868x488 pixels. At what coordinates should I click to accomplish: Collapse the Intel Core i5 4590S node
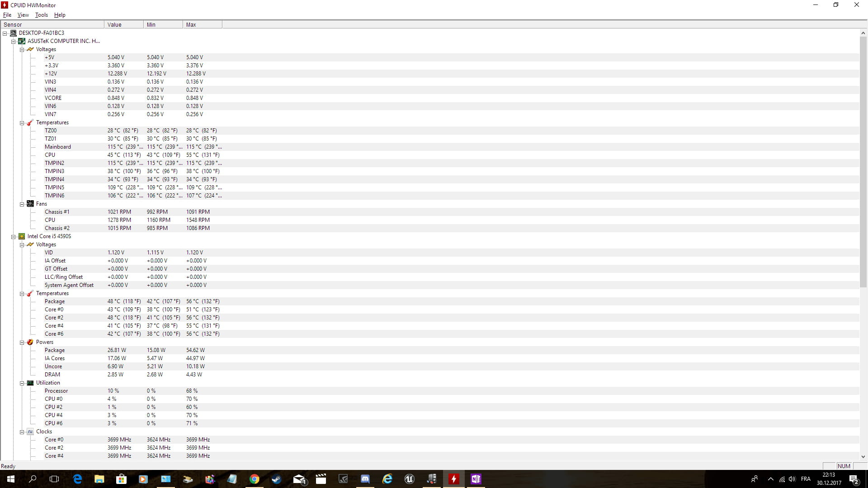pyautogui.click(x=14, y=237)
